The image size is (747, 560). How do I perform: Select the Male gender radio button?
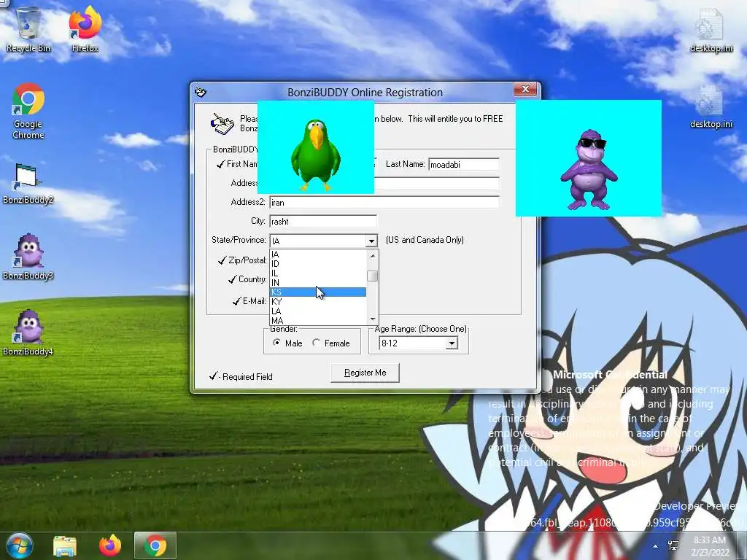point(276,343)
